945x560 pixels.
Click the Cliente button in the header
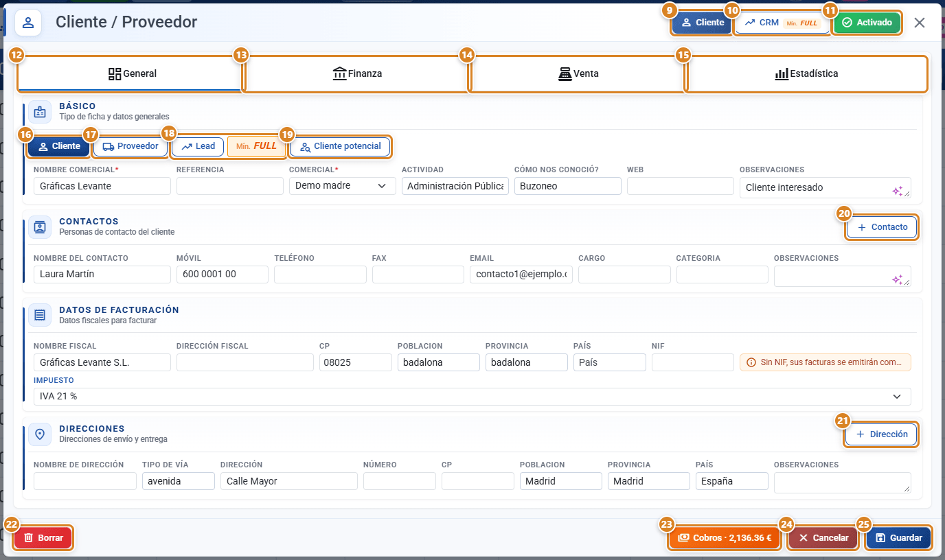pos(702,23)
